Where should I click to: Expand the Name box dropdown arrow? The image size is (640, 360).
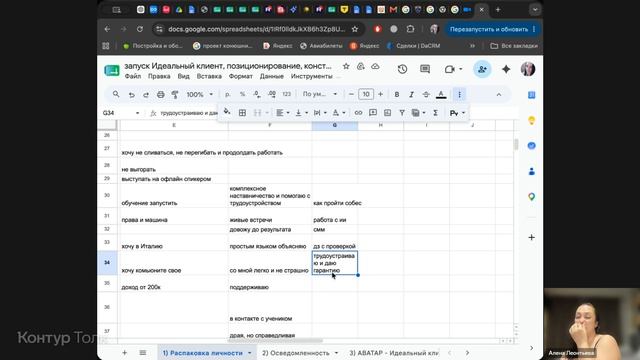tap(138, 113)
